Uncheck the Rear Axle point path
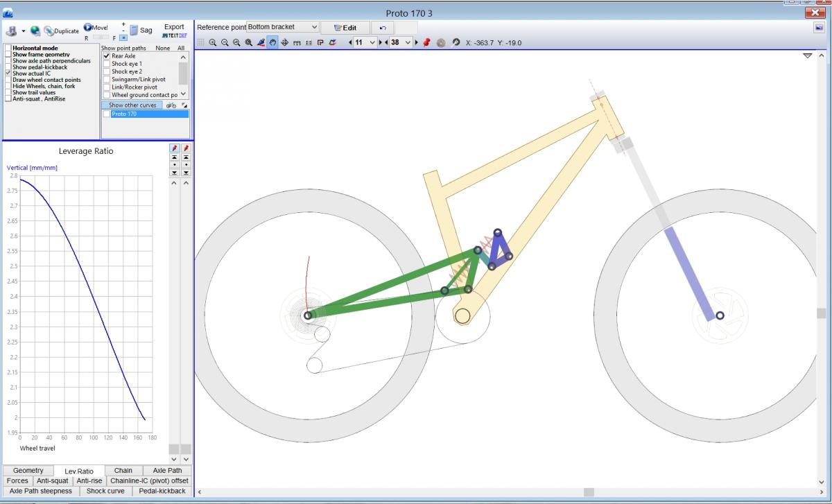The width and height of the screenshot is (832, 504). pyautogui.click(x=107, y=55)
